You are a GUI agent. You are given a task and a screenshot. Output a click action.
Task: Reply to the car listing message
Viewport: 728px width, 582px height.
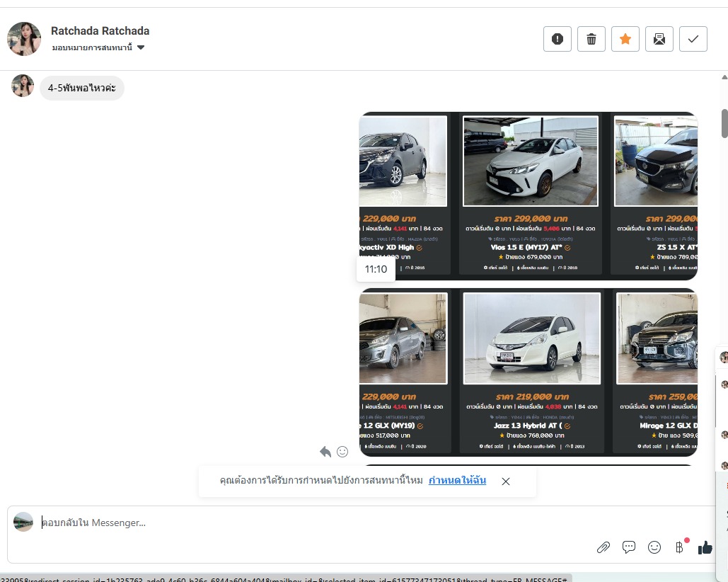coord(325,452)
